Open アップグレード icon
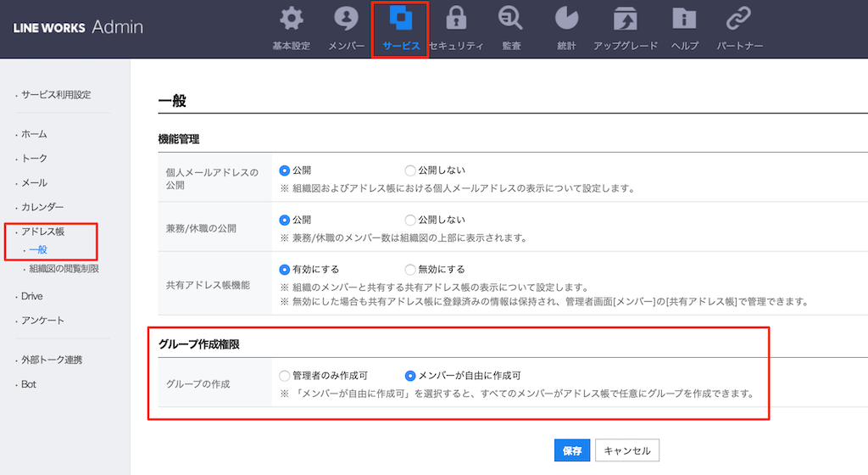The height and width of the screenshot is (475, 868). click(x=626, y=19)
